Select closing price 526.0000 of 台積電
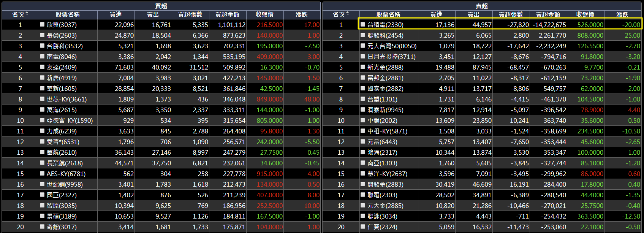This screenshot has width=644, height=233. (590, 25)
